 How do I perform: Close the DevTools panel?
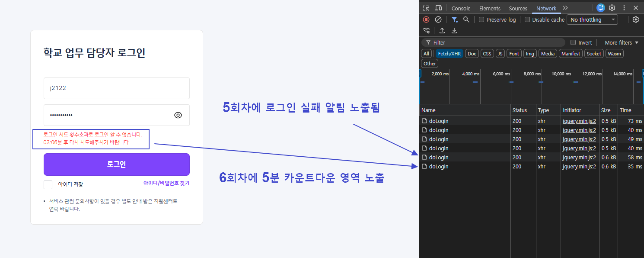click(636, 8)
